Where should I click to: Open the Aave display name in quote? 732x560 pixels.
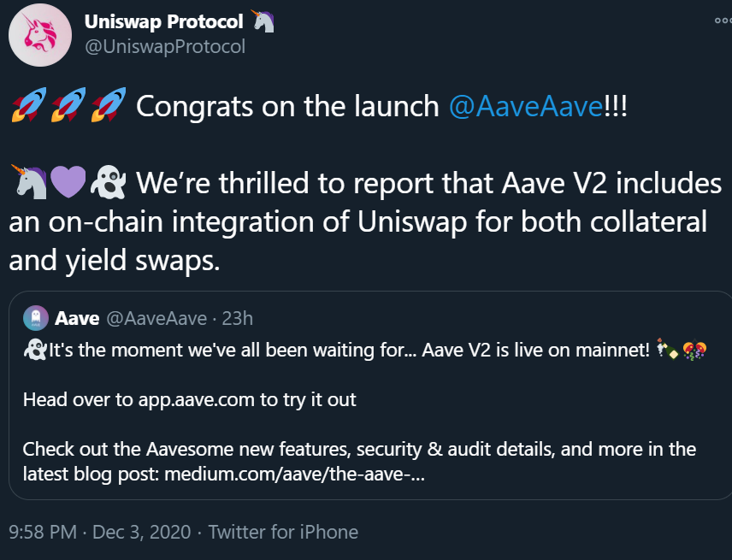(x=77, y=319)
